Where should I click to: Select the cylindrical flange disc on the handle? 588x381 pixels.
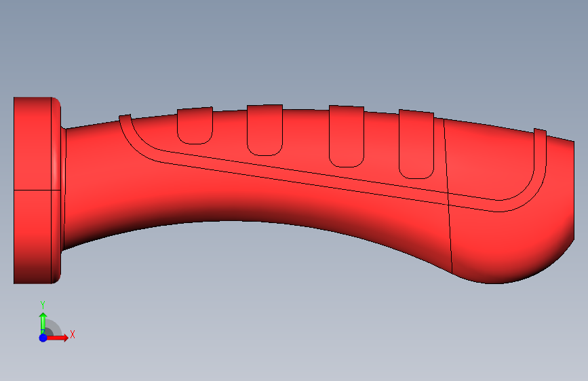click(x=37, y=190)
